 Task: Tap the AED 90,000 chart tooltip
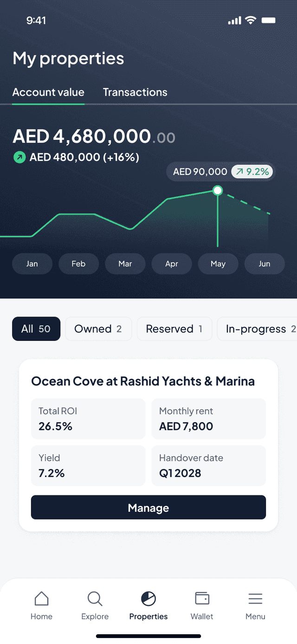pos(200,172)
